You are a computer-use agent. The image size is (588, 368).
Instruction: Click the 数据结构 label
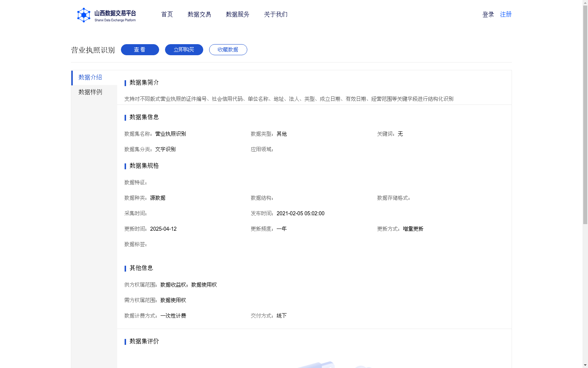[262, 198]
